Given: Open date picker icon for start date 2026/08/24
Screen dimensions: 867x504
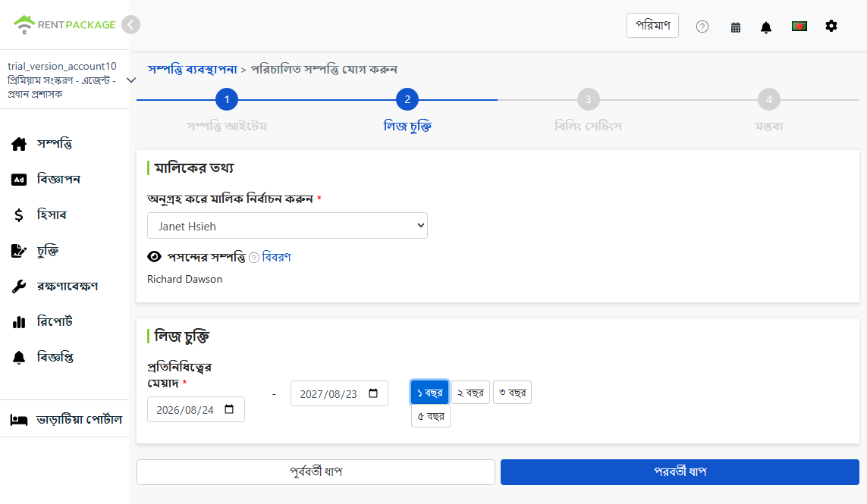Looking at the screenshot, I should click(x=229, y=409).
